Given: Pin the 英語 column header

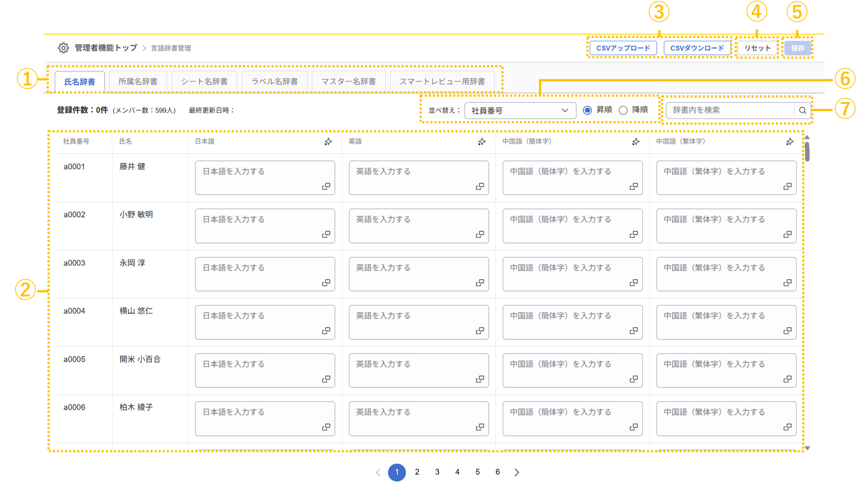Looking at the screenshot, I should click(482, 141).
